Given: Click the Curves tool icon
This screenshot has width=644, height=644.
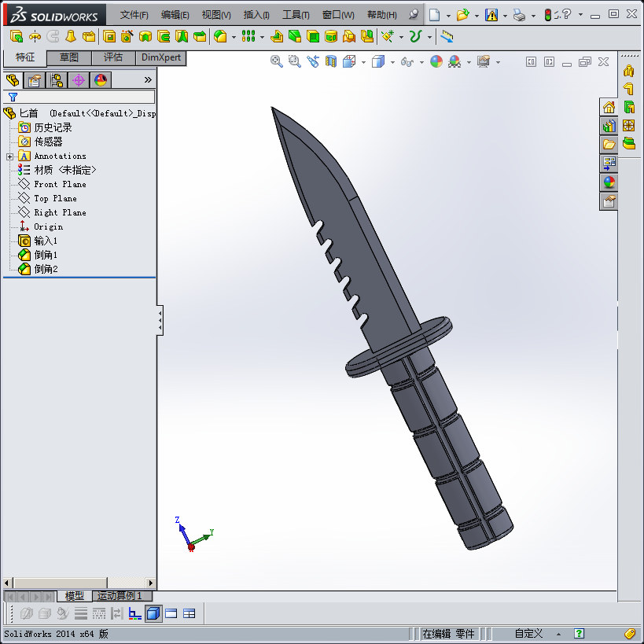Looking at the screenshot, I should 416,36.
